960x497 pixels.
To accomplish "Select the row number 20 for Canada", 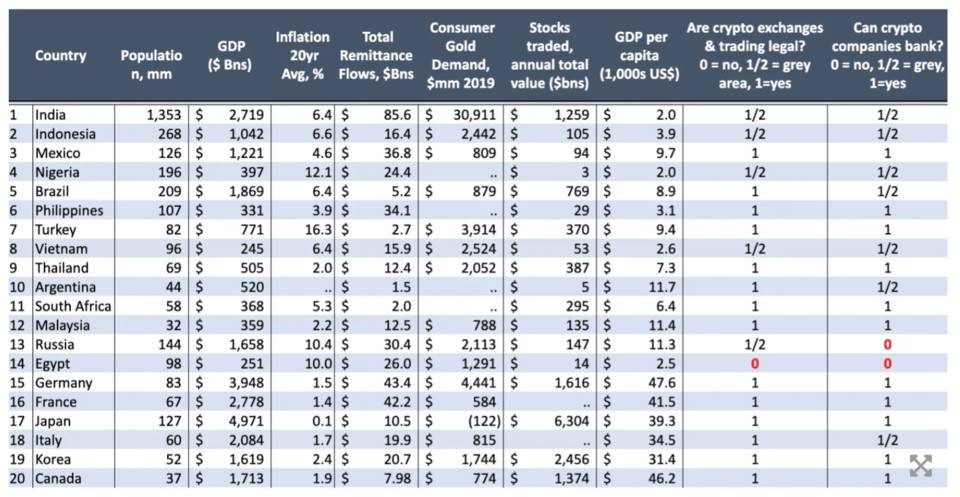I will click(x=18, y=479).
